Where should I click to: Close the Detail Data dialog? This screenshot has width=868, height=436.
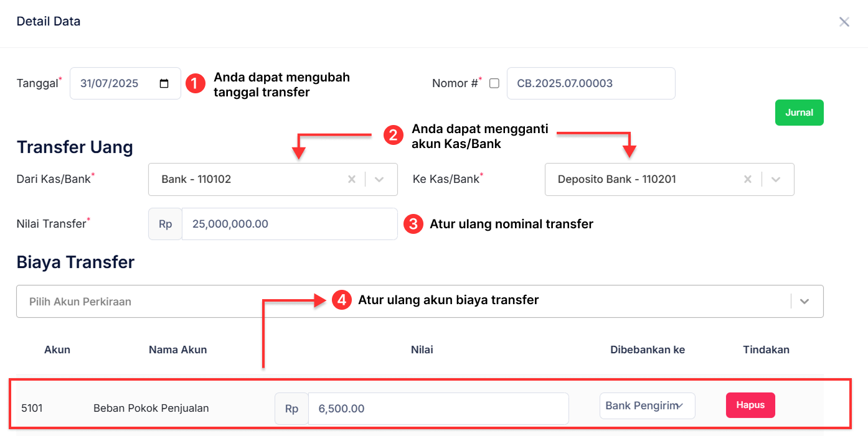(x=844, y=21)
